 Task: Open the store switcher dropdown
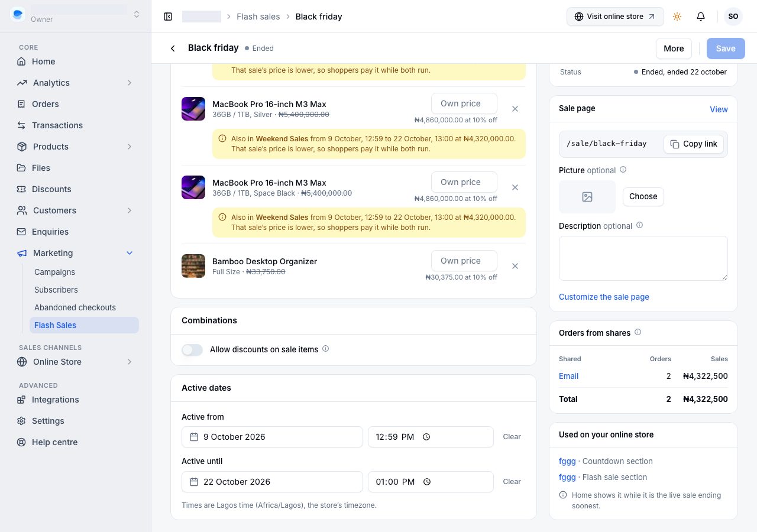[137, 14]
